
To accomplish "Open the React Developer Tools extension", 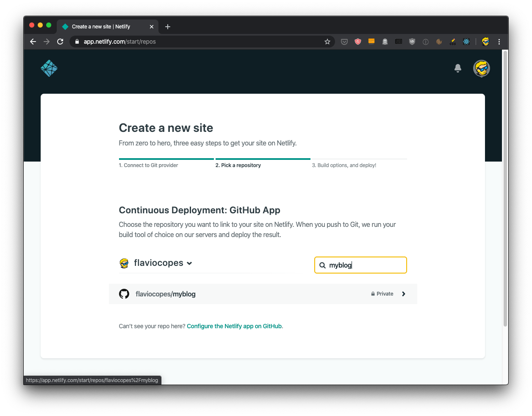I will (x=466, y=42).
